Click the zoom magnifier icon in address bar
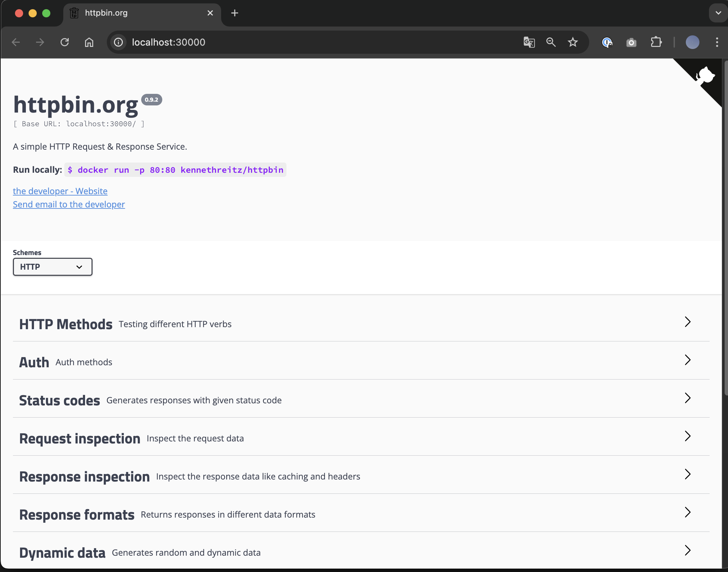Image resolution: width=728 pixels, height=572 pixels. [x=551, y=42]
